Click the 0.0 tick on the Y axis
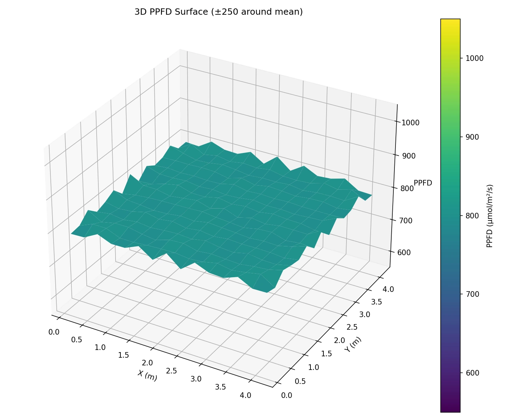 287,395
